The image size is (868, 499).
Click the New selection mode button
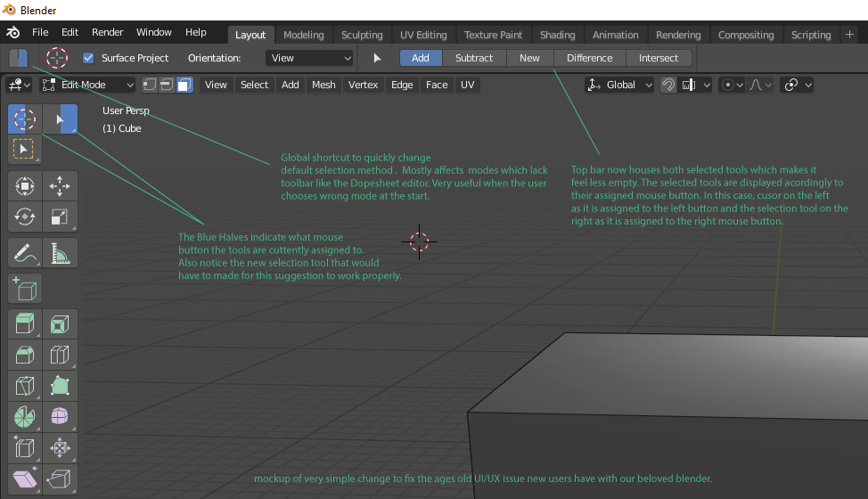pos(529,58)
